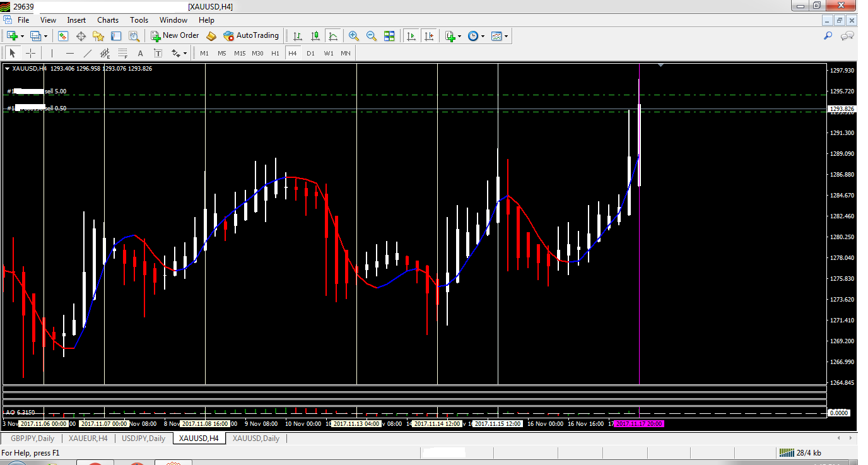Viewport: 868px width, 465px height.
Task: Toggle the Terminal panel icon
Action: click(x=116, y=36)
